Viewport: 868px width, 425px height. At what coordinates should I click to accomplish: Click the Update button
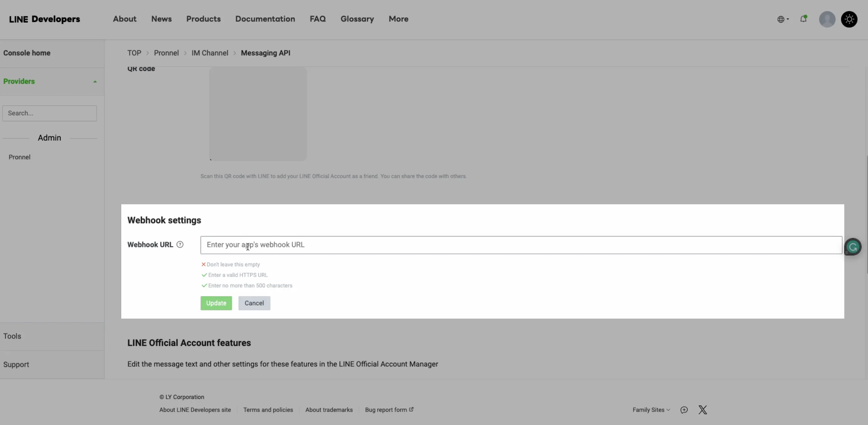(216, 303)
